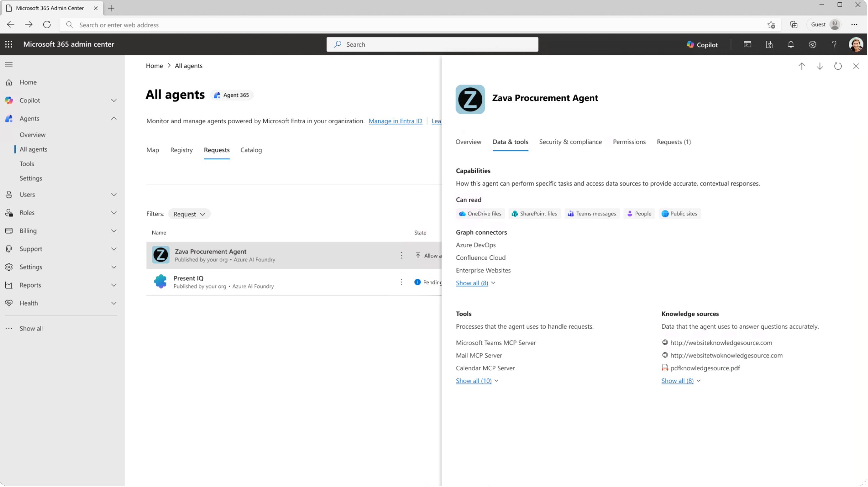Screen dimensions: 868x487
Task: Click the Zava Procurement Agent logo in panel
Action: click(x=470, y=99)
